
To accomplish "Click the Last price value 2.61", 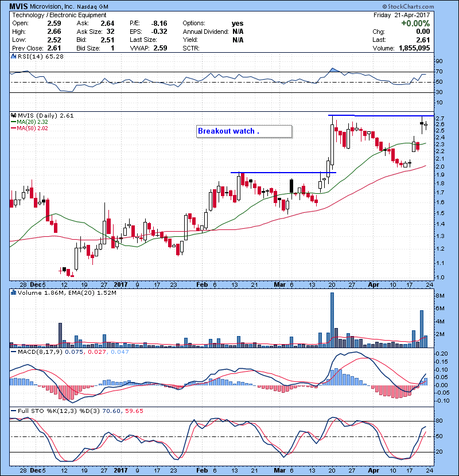I will (423, 40).
